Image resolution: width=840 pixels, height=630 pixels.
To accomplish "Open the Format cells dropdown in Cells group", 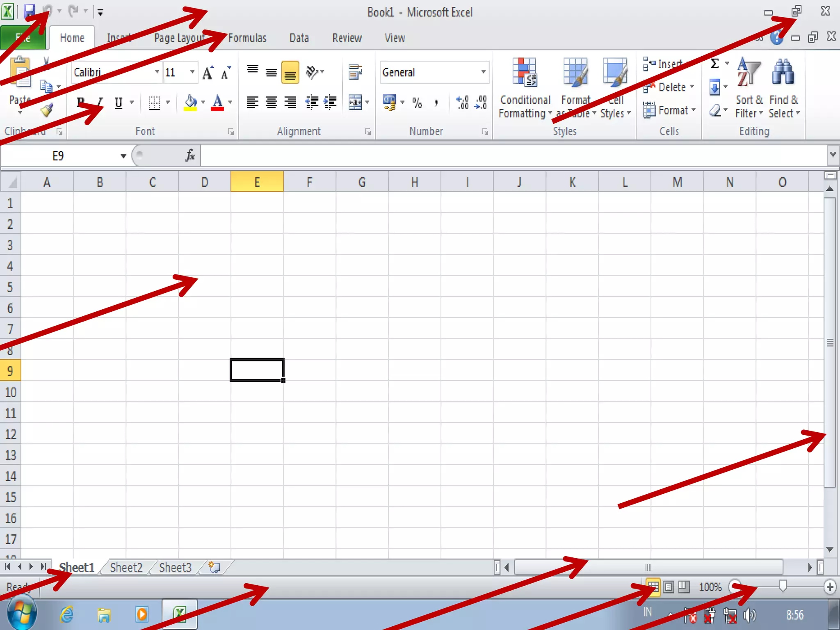I will [670, 110].
